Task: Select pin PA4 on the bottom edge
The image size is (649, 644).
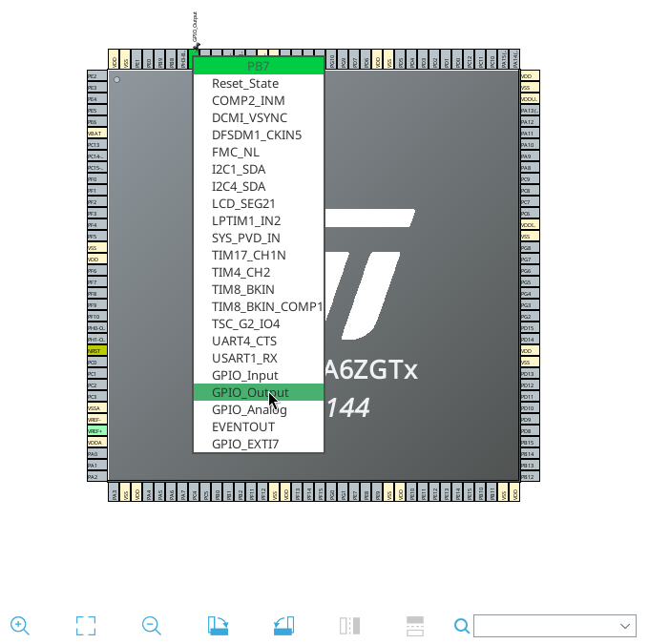Action: coord(149,491)
